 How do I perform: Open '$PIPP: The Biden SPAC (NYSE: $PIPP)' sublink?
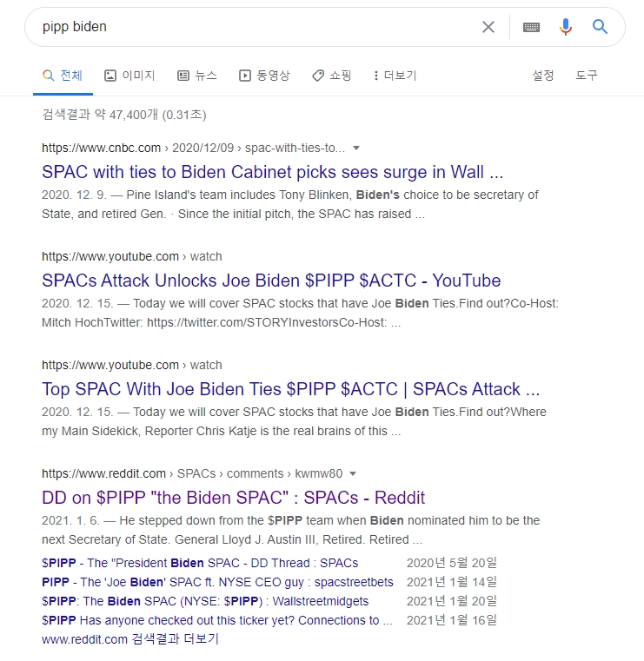pos(205,601)
